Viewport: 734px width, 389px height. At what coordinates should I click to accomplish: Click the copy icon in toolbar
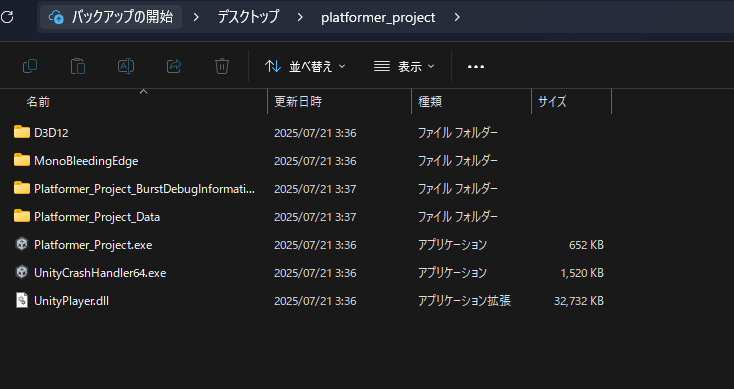[30, 66]
